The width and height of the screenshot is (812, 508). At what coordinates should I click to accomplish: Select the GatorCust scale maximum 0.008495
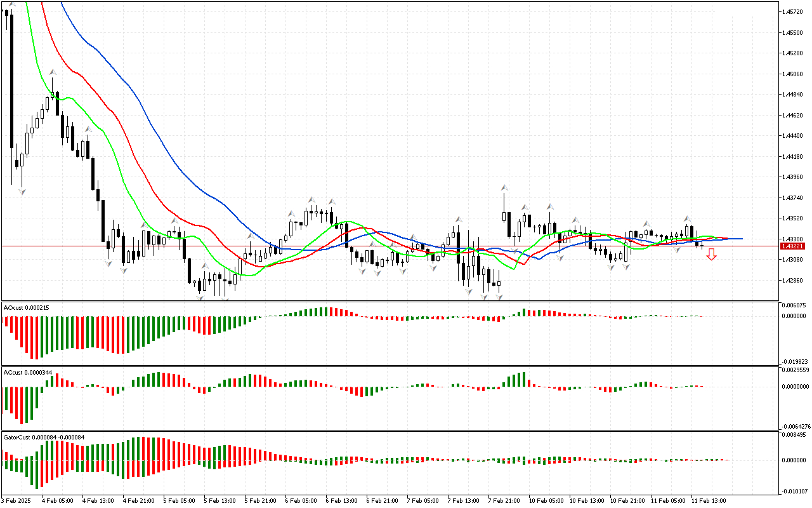794,435
